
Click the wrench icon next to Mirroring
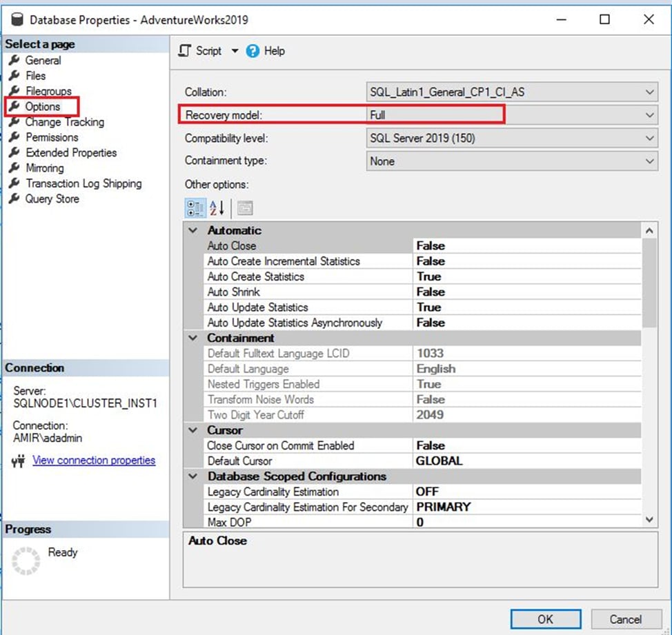15,168
